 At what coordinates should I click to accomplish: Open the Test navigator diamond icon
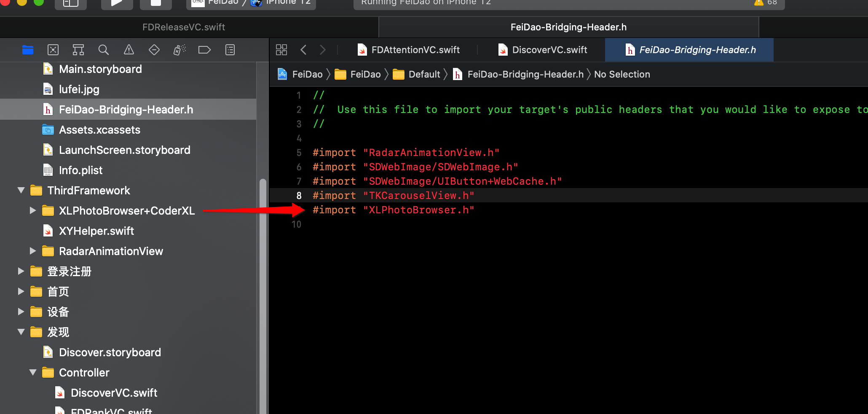coord(154,50)
